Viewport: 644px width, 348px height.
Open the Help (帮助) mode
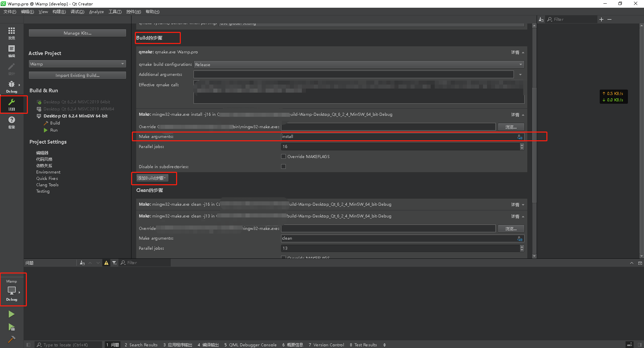coord(12,122)
